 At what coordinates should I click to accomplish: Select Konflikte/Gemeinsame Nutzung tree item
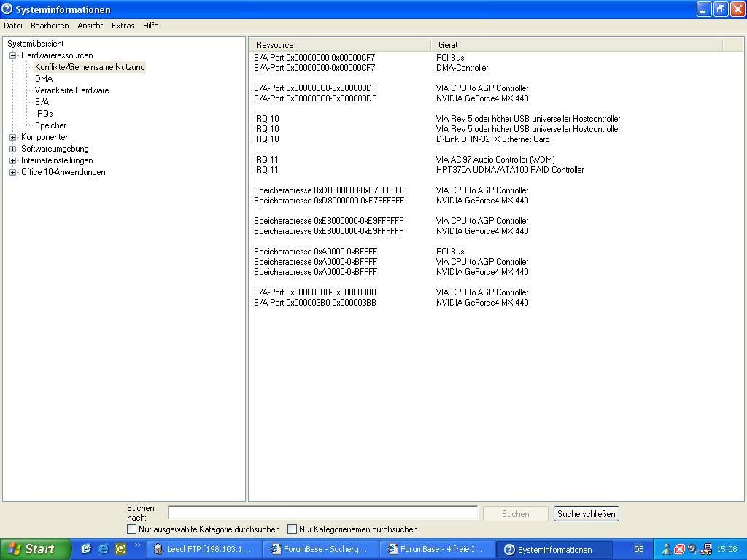90,67
